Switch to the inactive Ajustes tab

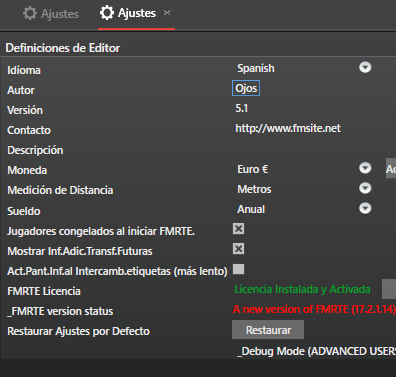51,14
